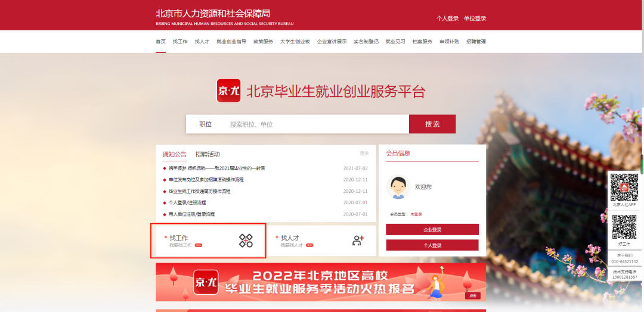Click the red 搜索 button
This screenshot has width=644, height=312.
432,124
